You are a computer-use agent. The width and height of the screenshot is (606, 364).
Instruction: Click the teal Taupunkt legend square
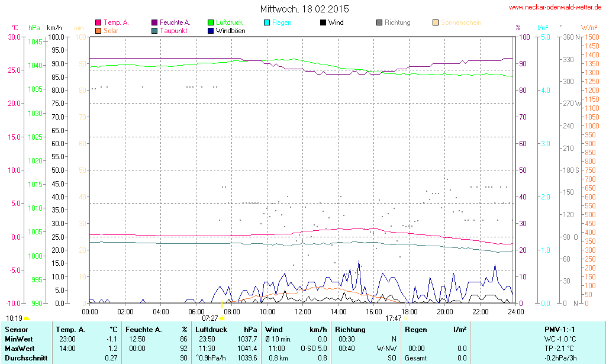tap(154, 31)
